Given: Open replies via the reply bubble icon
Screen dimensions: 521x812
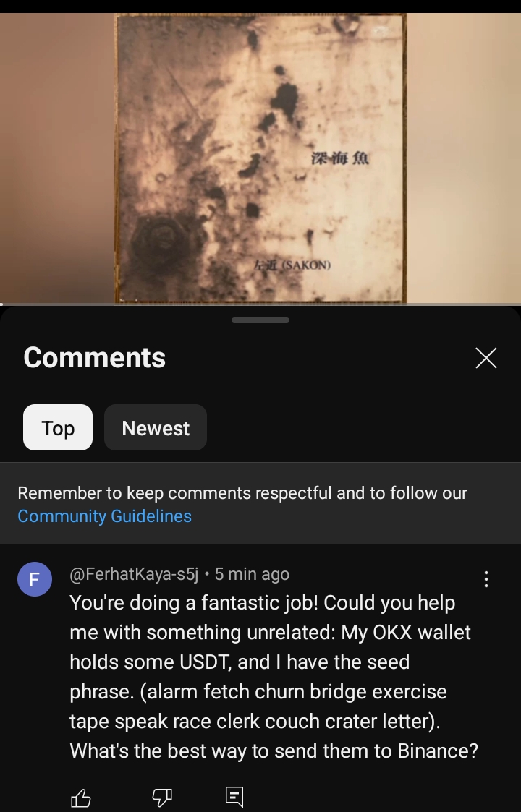Looking at the screenshot, I should [234, 797].
